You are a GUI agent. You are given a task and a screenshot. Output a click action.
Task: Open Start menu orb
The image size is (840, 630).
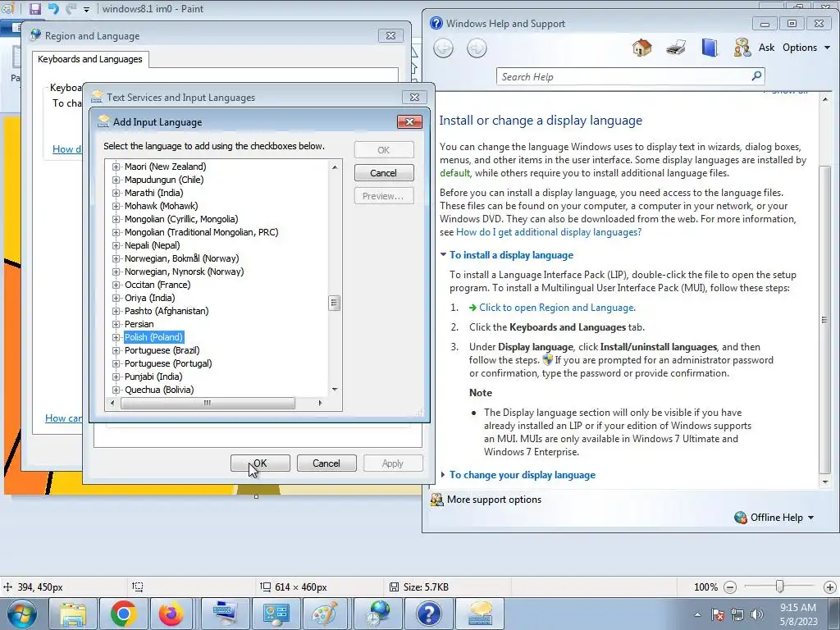point(21,614)
